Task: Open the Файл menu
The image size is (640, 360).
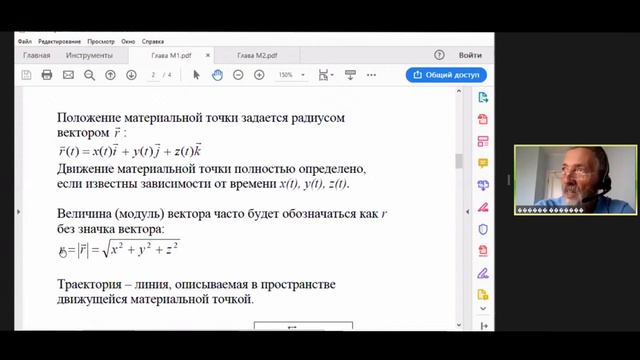Action: click(24, 42)
